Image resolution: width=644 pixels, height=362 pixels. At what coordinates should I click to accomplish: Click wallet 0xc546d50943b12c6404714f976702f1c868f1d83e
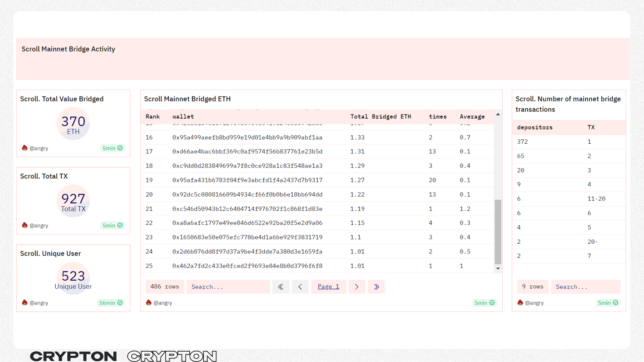(x=247, y=209)
